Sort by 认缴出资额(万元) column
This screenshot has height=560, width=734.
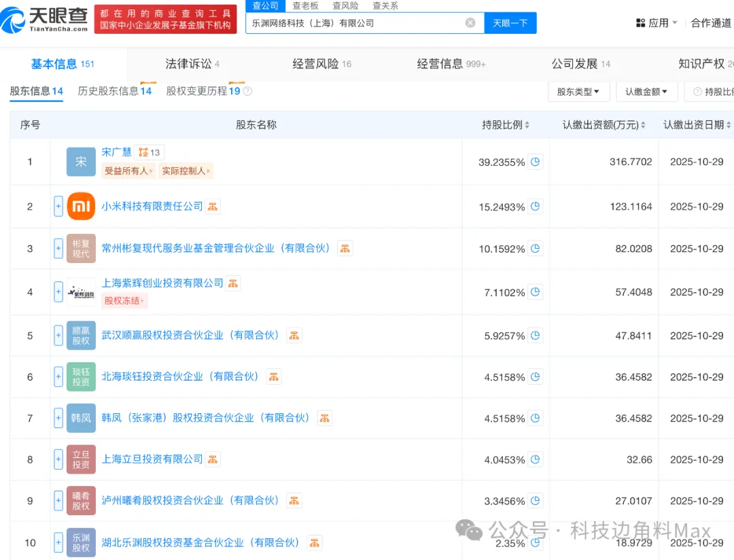point(604,125)
